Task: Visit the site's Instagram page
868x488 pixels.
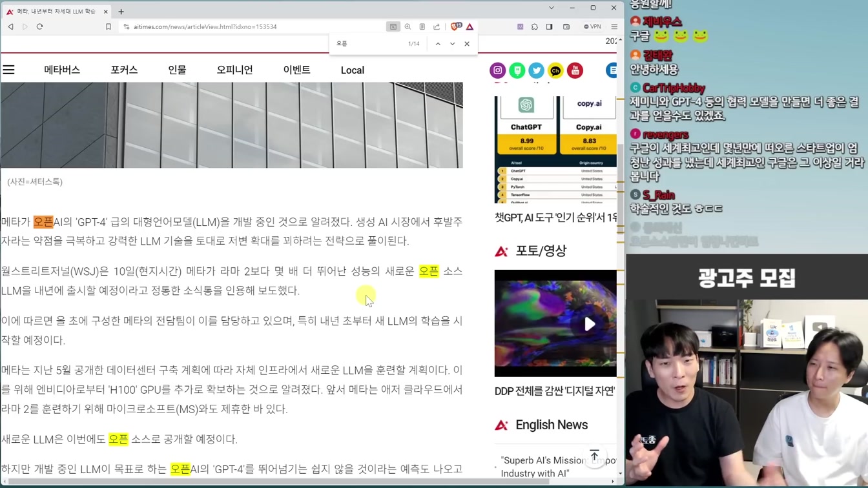Action: coord(497,70)
